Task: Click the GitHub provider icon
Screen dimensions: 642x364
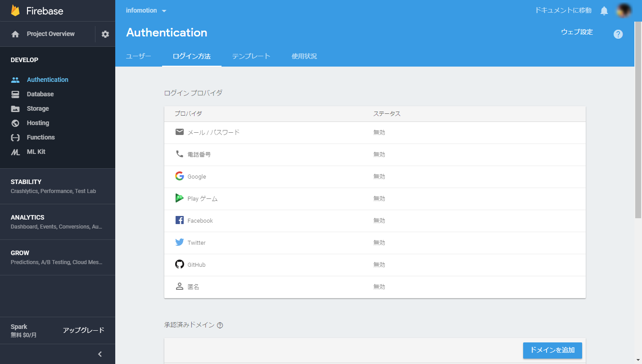Action: [x=179, y=264]
